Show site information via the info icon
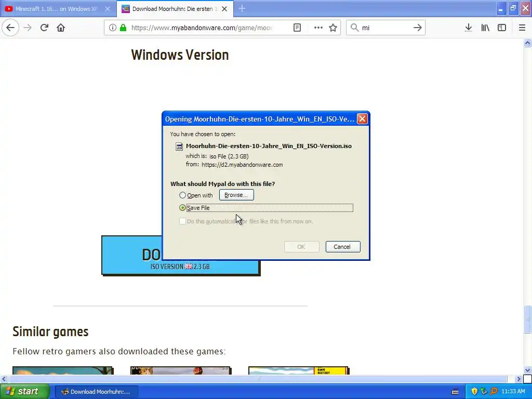 (x=113, y=28)
